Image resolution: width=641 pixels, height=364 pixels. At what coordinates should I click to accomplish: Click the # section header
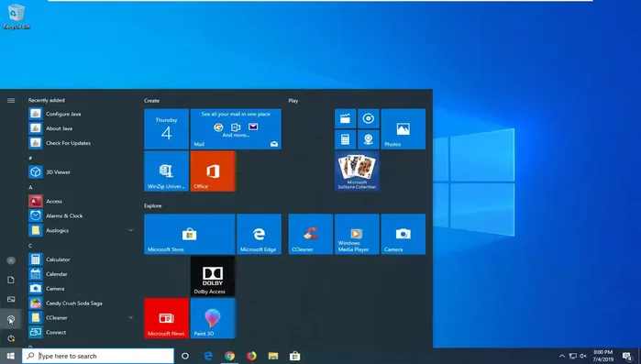[x=30, y=158]
